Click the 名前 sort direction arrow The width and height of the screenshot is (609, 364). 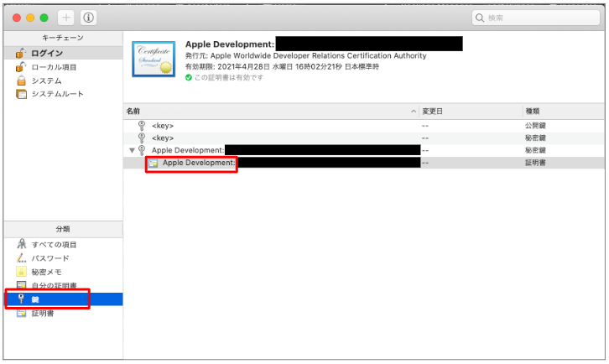(x=414, y=112)
